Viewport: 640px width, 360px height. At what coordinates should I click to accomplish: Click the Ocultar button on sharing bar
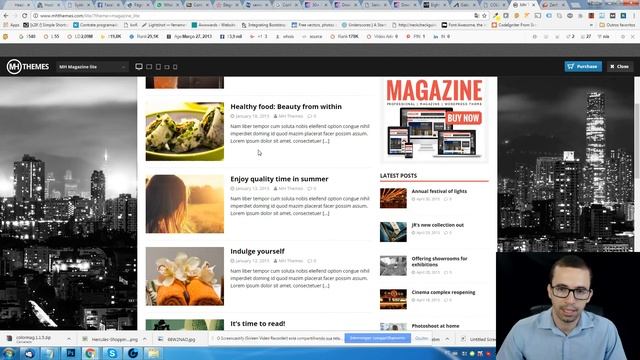(421, 338)
